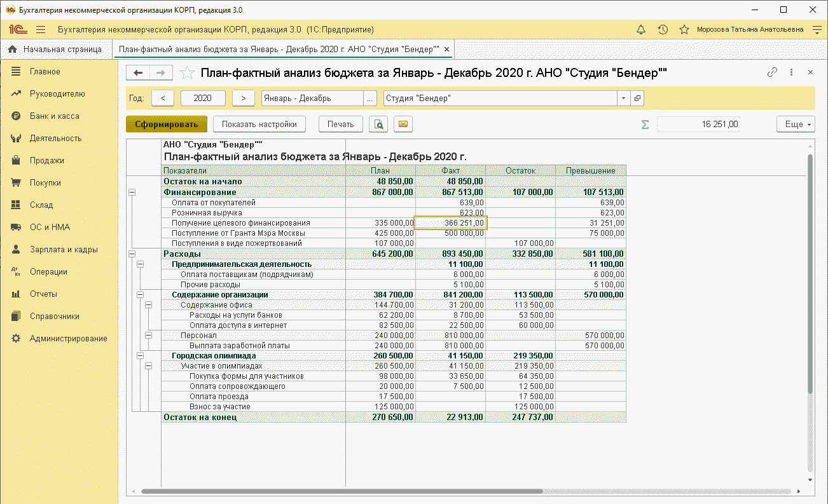Screen dimensions: 828x504
Task: Open the hamburger main menu icon
Action: pyautogui.click(x=41, y=30)
